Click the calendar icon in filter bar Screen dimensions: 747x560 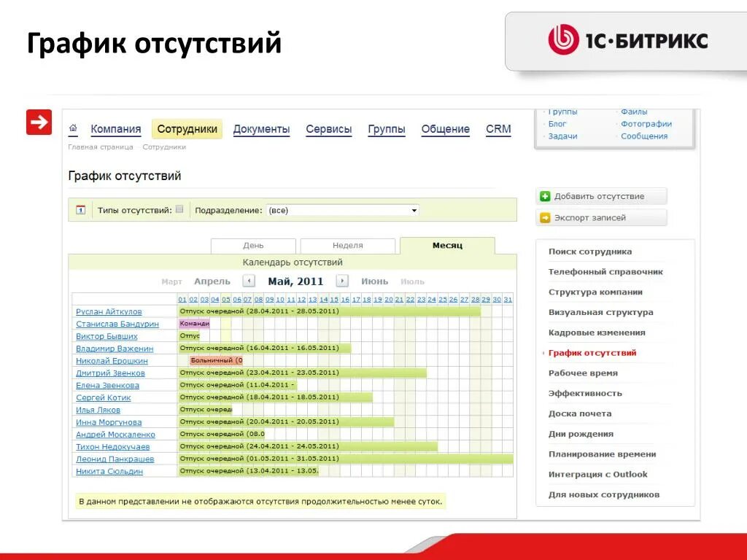(x=80, y=210)
